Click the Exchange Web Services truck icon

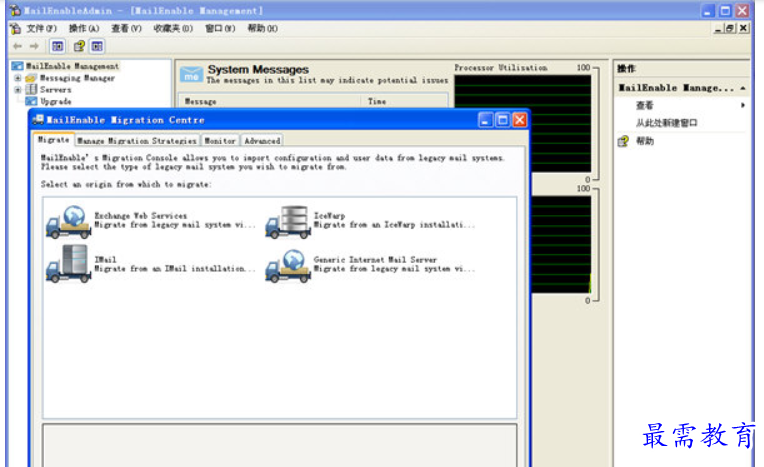point(69,222)
